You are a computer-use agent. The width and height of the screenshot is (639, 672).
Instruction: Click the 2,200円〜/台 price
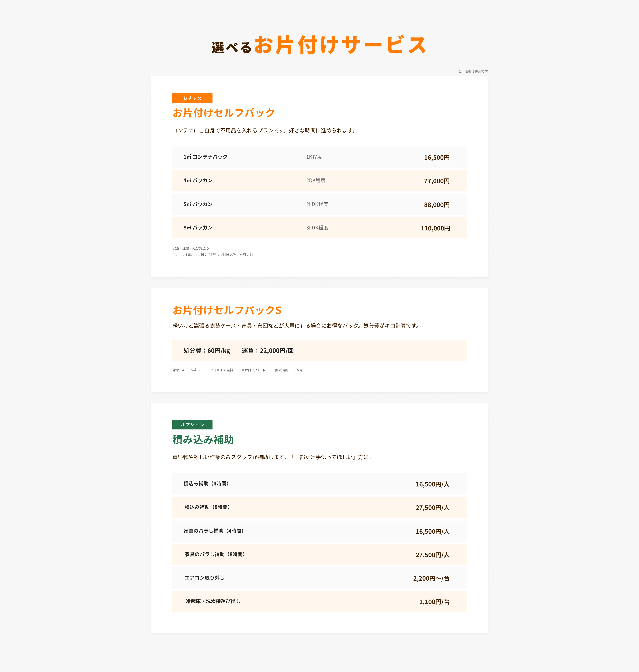point(431,579)
